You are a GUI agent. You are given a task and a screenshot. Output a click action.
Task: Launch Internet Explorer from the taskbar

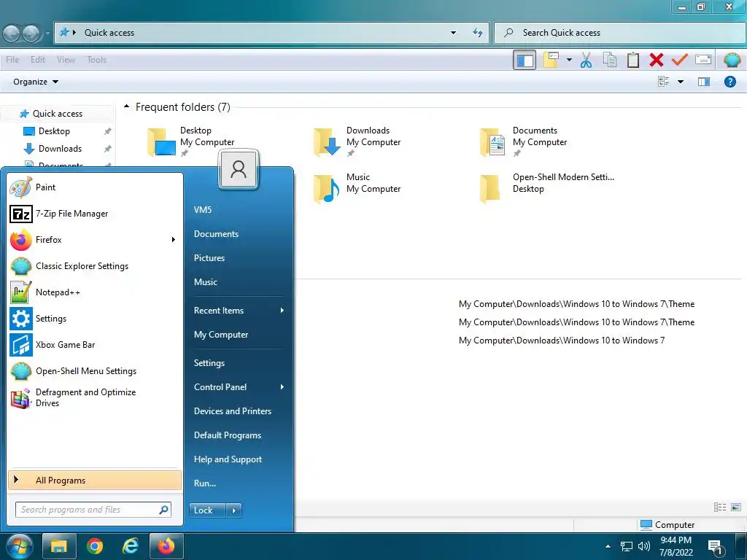pyautogui.click(x=130, y=545)
